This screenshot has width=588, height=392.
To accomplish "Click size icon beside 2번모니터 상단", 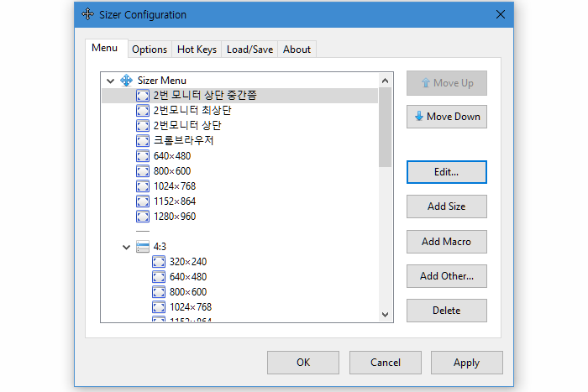I will coord(143,126).
